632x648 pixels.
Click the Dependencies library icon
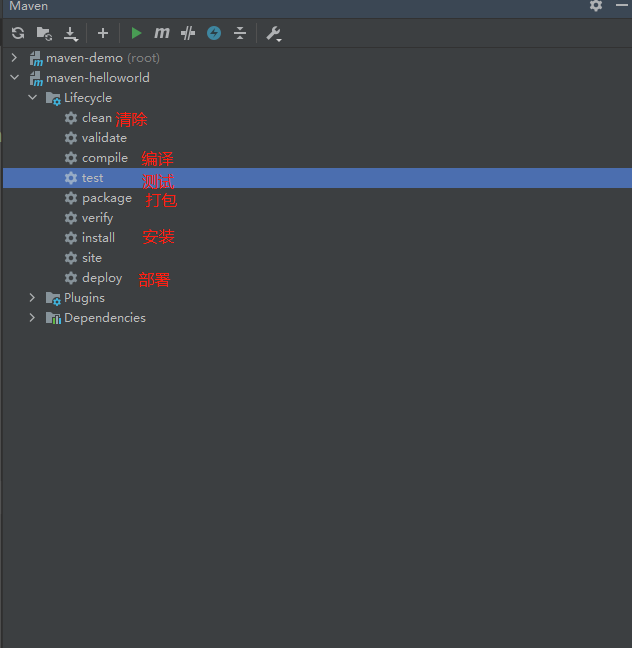coord(53,318)
